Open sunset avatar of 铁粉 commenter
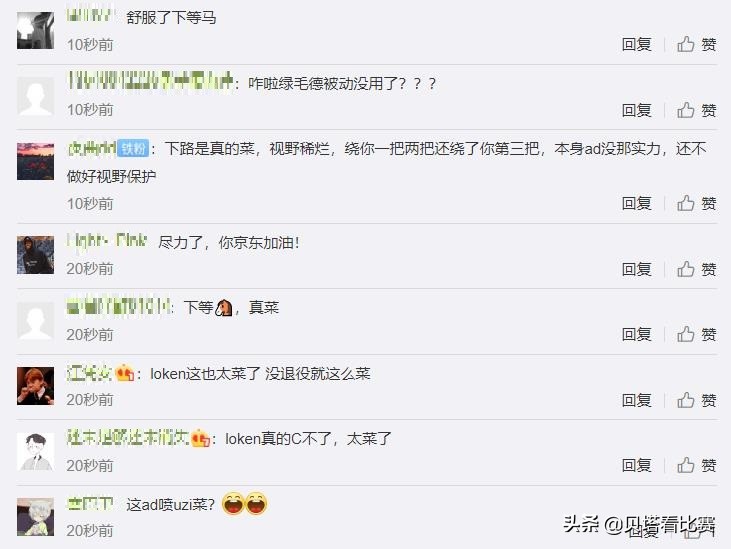Image resolution: width=731 pixels, height=549 pixels. (35, 161)
